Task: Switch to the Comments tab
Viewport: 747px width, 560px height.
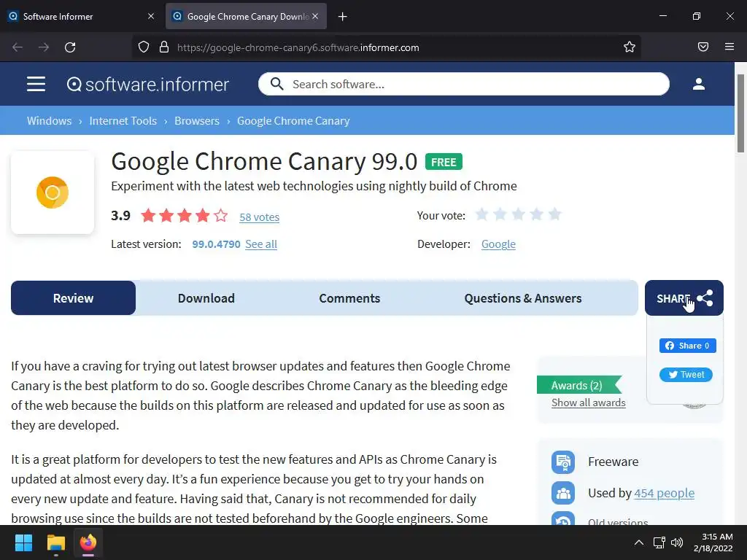Action: [x=349, y=298]
